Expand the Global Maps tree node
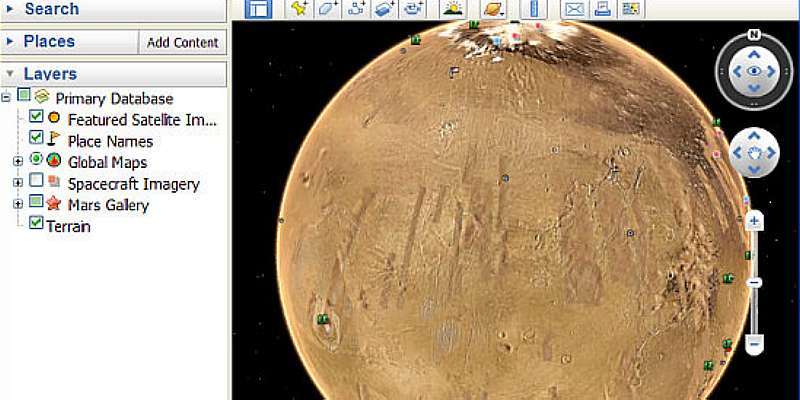 pyautogui.click(x=17, y=161)
